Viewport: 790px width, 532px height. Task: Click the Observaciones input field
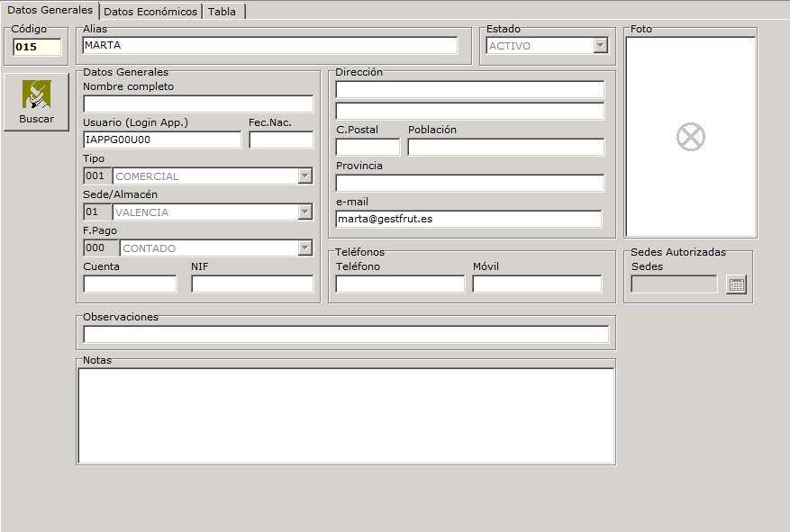point(346,335)
